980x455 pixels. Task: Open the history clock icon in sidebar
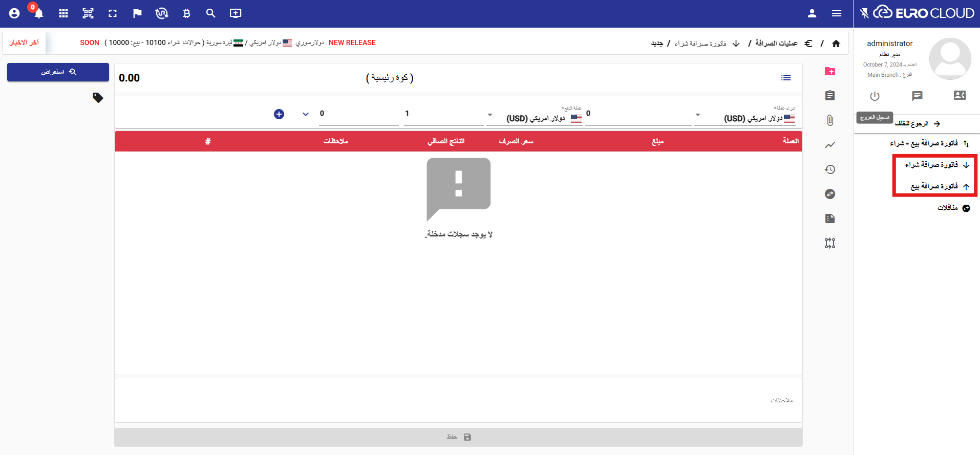click(830, 169)
